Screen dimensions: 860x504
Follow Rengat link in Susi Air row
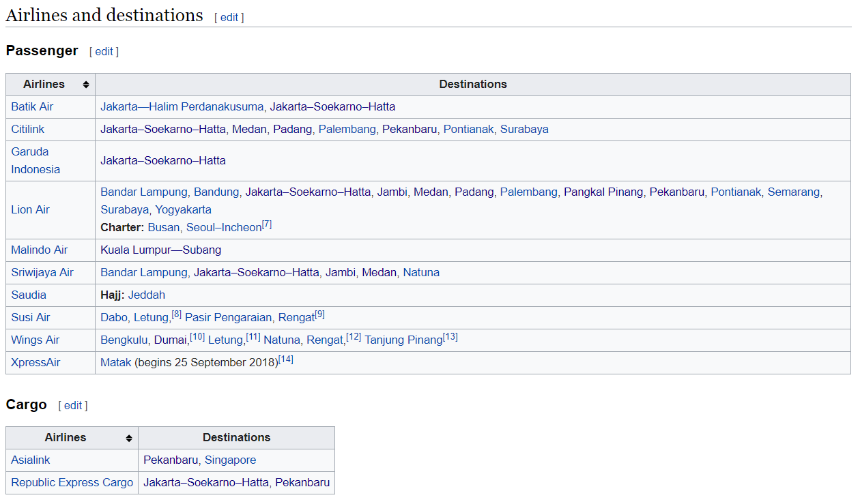(x=297, y=318)
